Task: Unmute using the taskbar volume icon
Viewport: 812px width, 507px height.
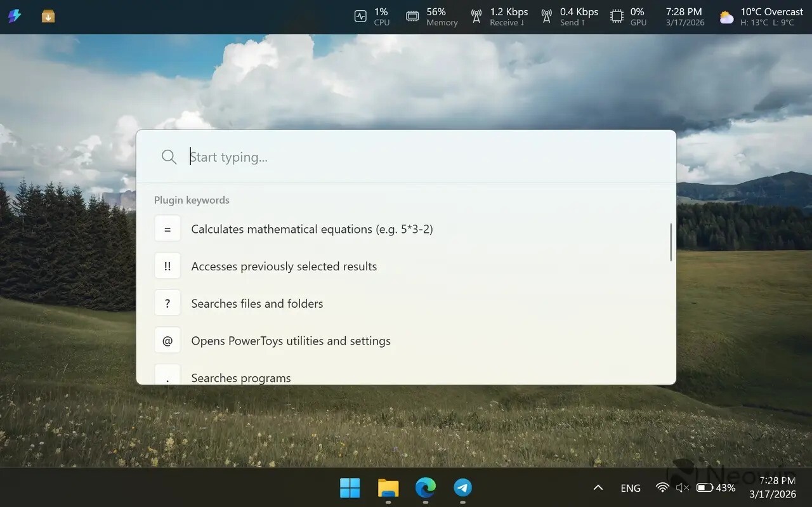Action: coord(683,487)
